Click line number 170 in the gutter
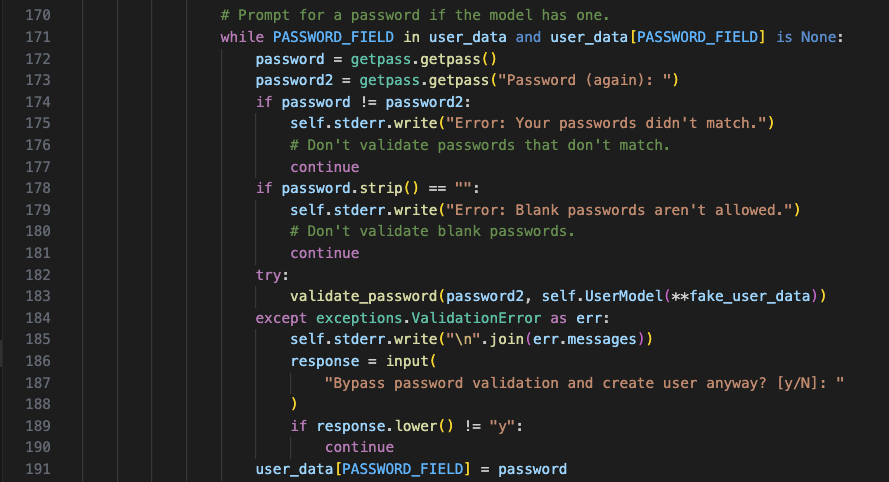Viewport: 889px width, 482px height. (37, 15)
